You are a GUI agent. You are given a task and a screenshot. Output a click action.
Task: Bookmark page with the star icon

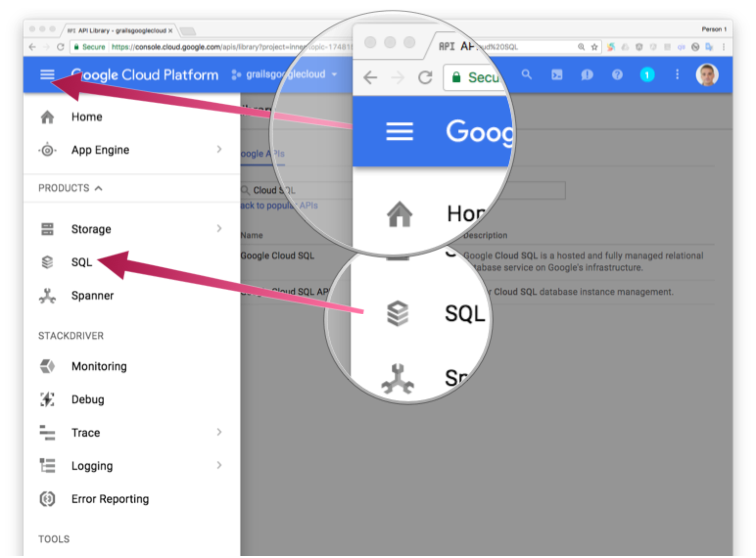point(594,47)
